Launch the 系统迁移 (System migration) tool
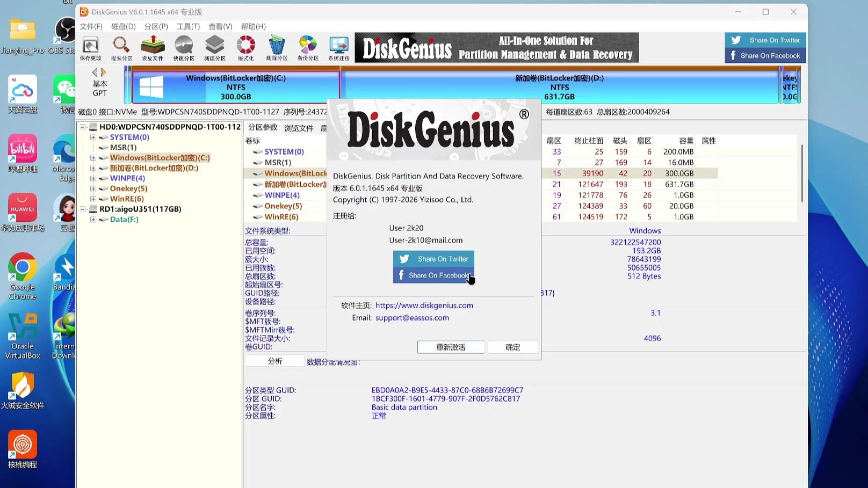The image size is (868, 488). (x=339, y=48)
